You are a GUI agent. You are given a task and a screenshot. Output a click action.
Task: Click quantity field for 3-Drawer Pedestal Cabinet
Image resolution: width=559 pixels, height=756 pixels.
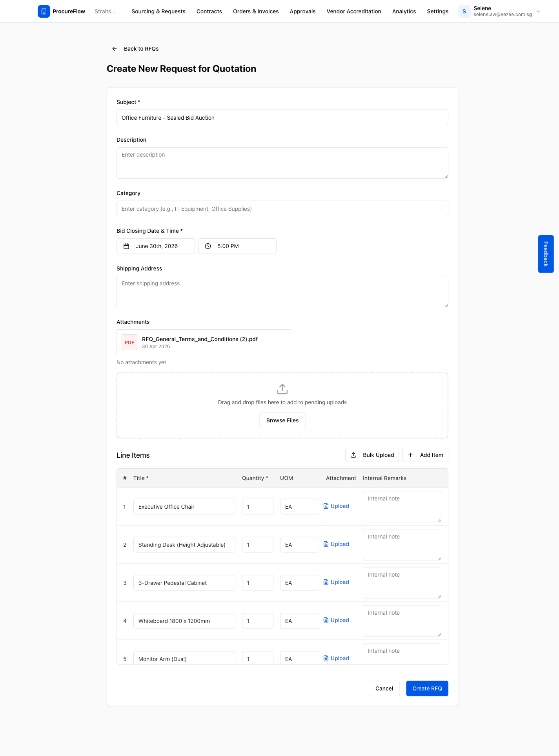click(258, 583)
